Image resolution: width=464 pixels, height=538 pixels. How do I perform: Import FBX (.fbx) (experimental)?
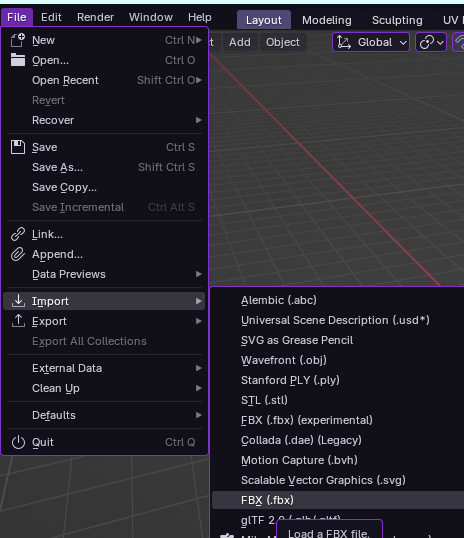point(338,420)
